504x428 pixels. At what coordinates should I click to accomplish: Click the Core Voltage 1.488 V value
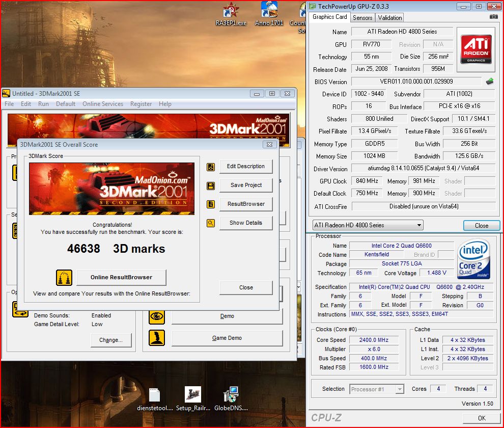click(436, 273)
